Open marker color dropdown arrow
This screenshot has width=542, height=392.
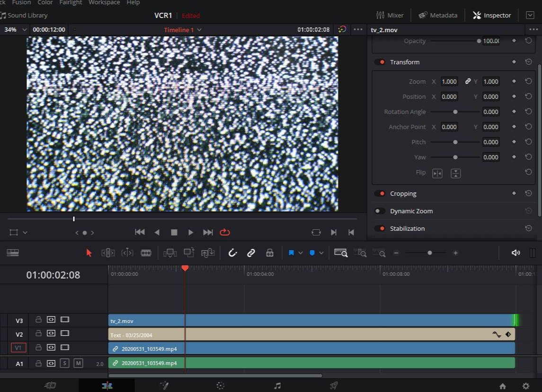pyautogui.click(x=321, y=253)
